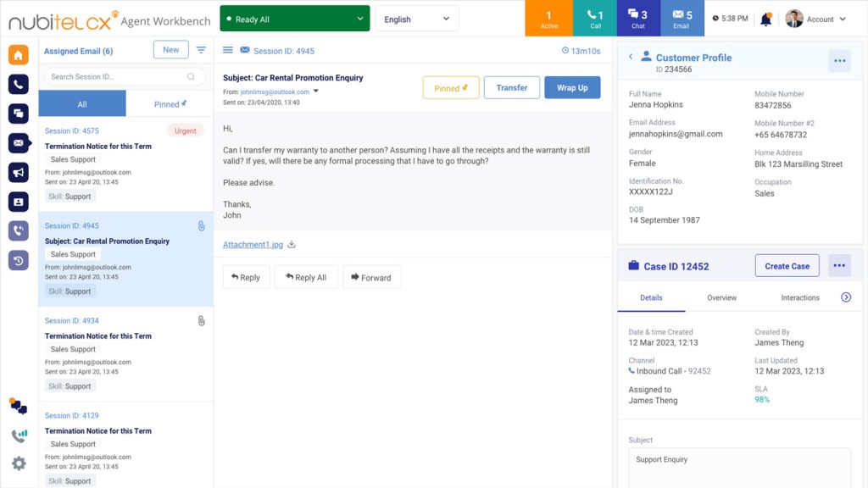The height and width of the screenshot is (488, 868).
Task: Open the voice call channel icon in sidebar
Action: [17, 84]
